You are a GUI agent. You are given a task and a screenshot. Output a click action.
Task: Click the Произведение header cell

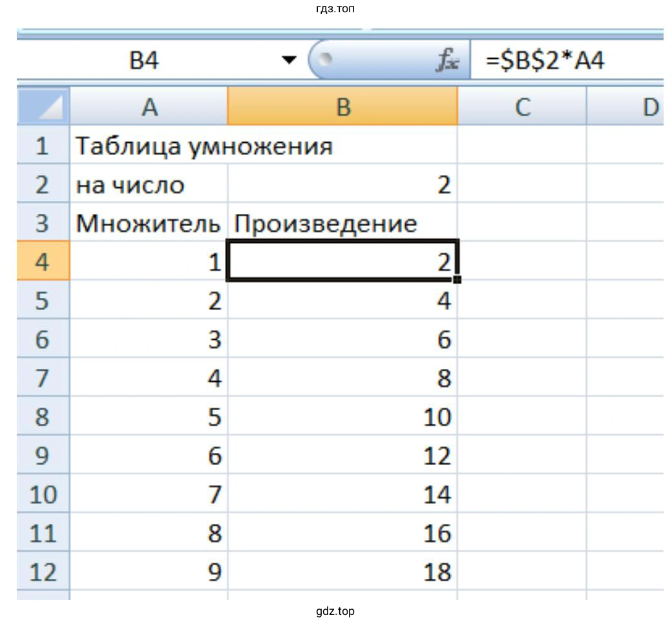[342, 224]
